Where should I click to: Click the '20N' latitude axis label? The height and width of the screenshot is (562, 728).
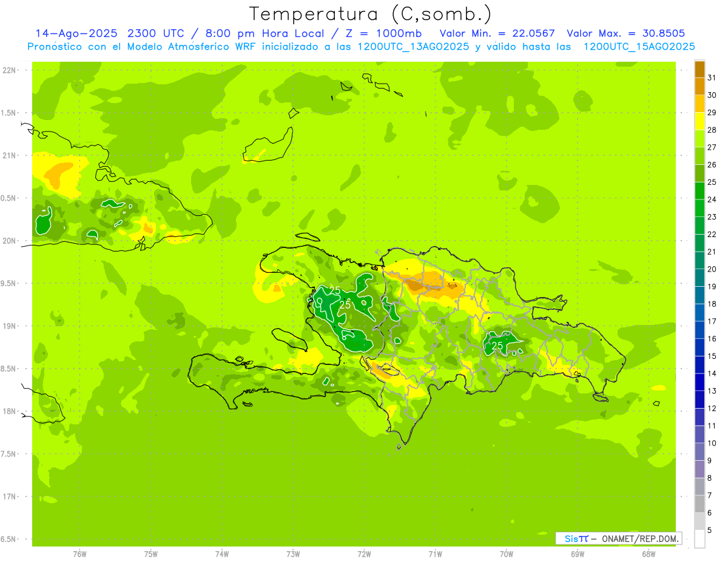[10, 241]
